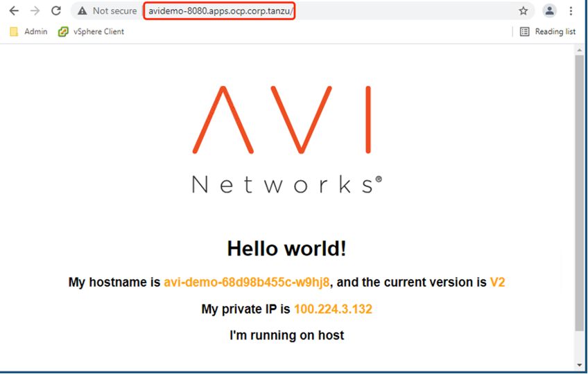Screen dimensions: 588x374
Task: Click the avidemo-8080.apps.ocp.corp.tanzu address field
Action: coord(220,11)
